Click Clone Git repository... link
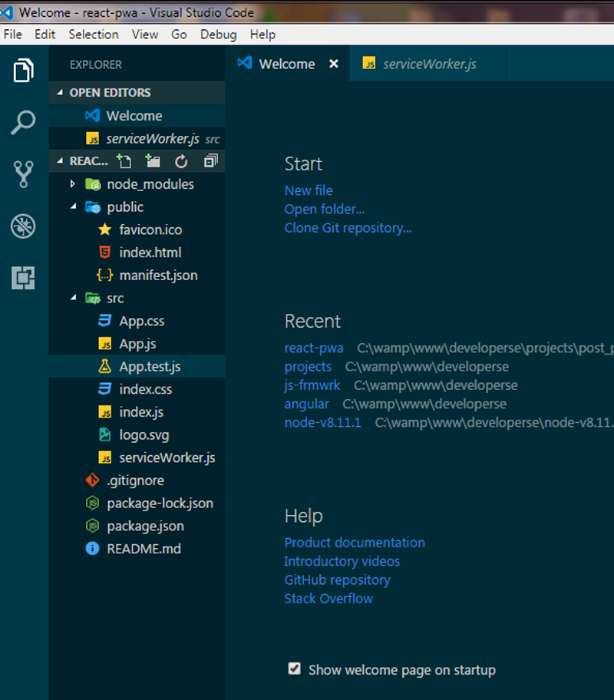Screen dimensions: 614x700 [348, 228]
